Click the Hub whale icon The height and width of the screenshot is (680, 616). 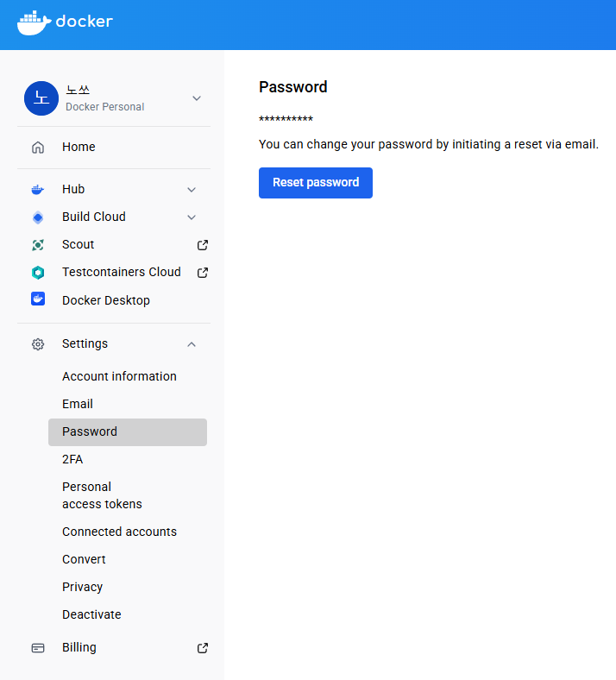38,190
